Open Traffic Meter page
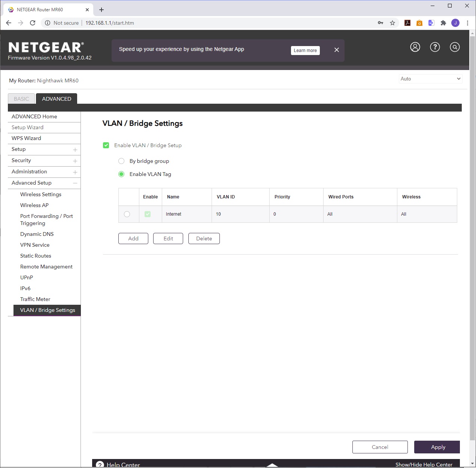The height and width of the screenshot is (468, 476). pos(35,299)
